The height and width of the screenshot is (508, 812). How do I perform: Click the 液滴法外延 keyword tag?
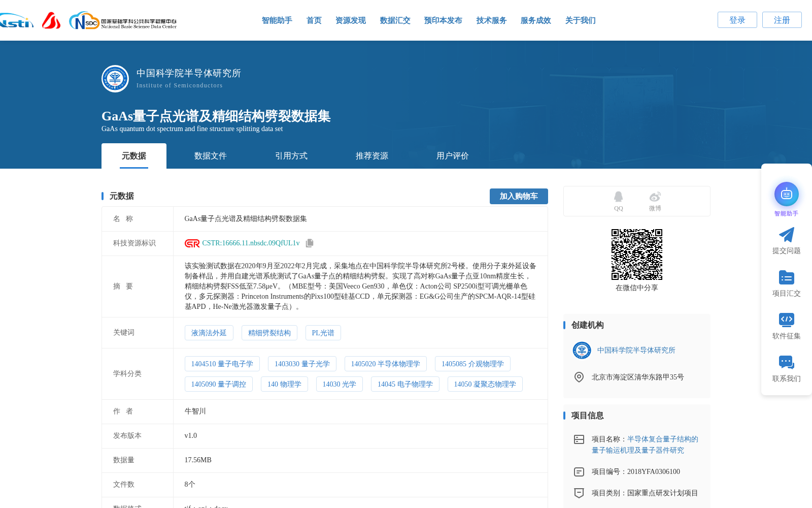point(209,333)
